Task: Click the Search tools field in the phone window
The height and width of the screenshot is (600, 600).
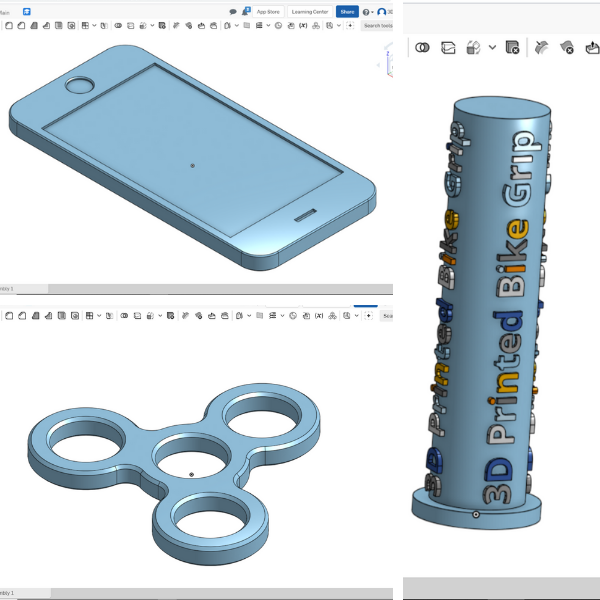Action: (377, 26)
